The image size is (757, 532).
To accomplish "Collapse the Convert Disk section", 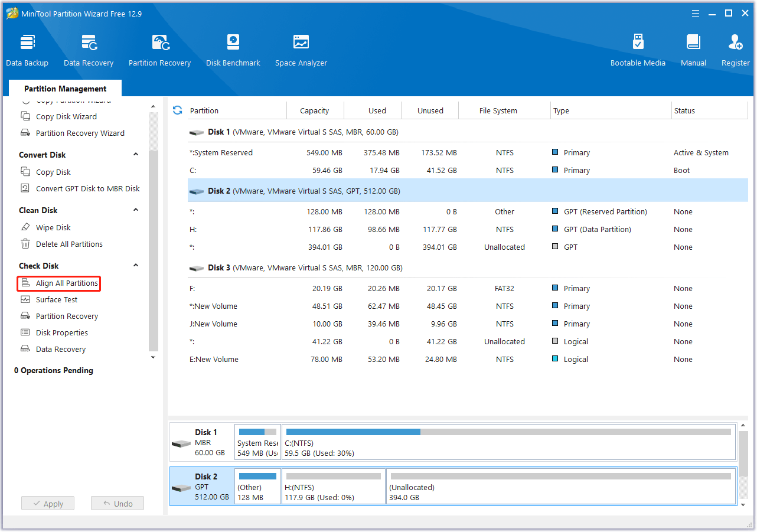I will pyautogui.click(x=136, y=155).
